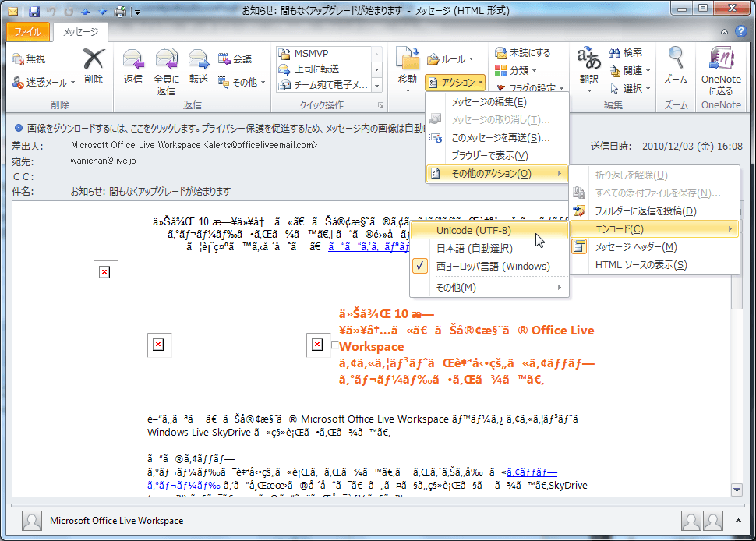Viewport: 756px width, 541px height.
Task: Open the 迷惑メール dropdown
Action: coord(44,83)
